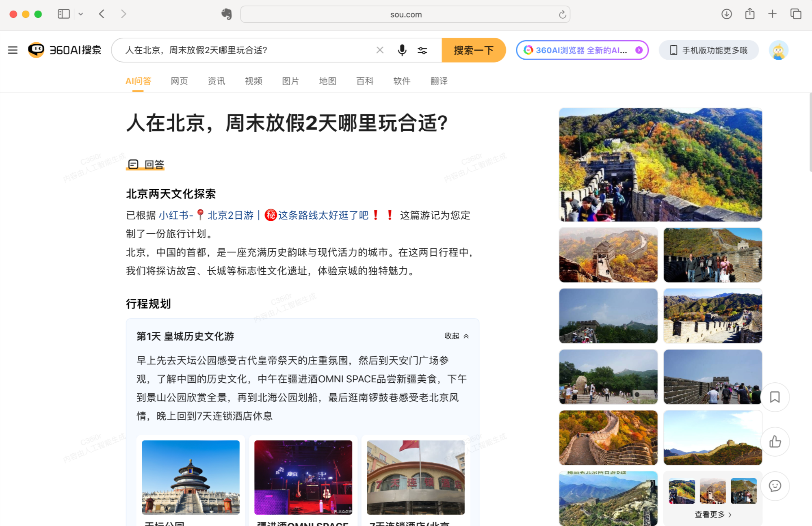Click the 360AI搜索 logo
The height and width of the screenshot is (526, 812).
pyautogui.click(x=65, y=50)
